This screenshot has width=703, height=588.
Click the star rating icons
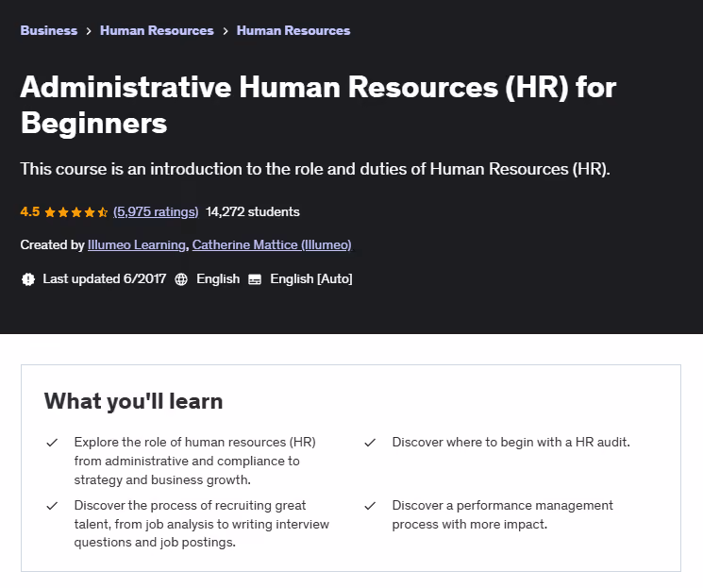[x=76, y=211]
